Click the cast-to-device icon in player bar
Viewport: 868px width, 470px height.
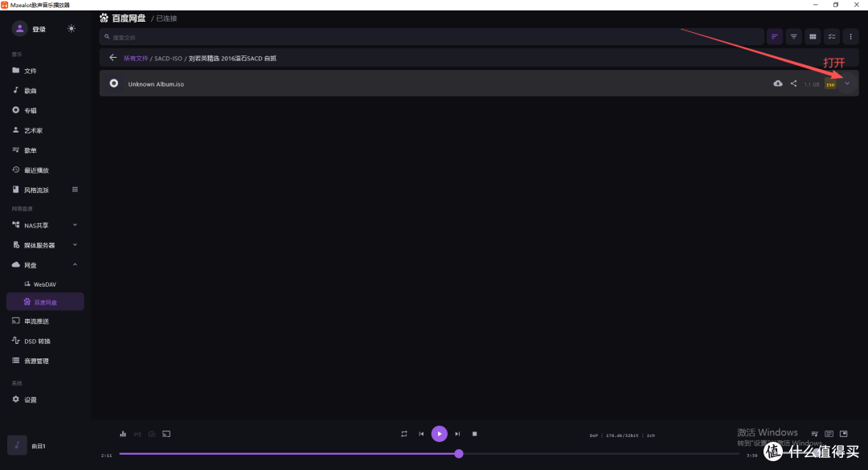[x=166, y=434]
